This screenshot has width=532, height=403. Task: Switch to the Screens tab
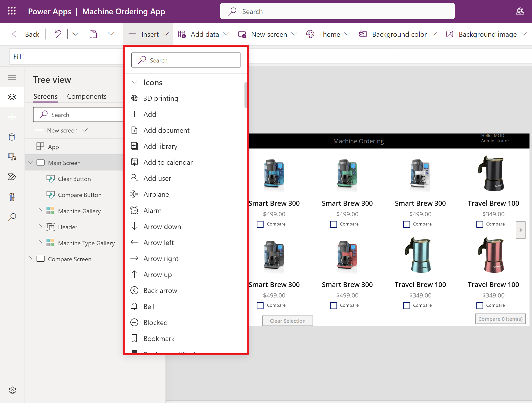coord(46,96)
